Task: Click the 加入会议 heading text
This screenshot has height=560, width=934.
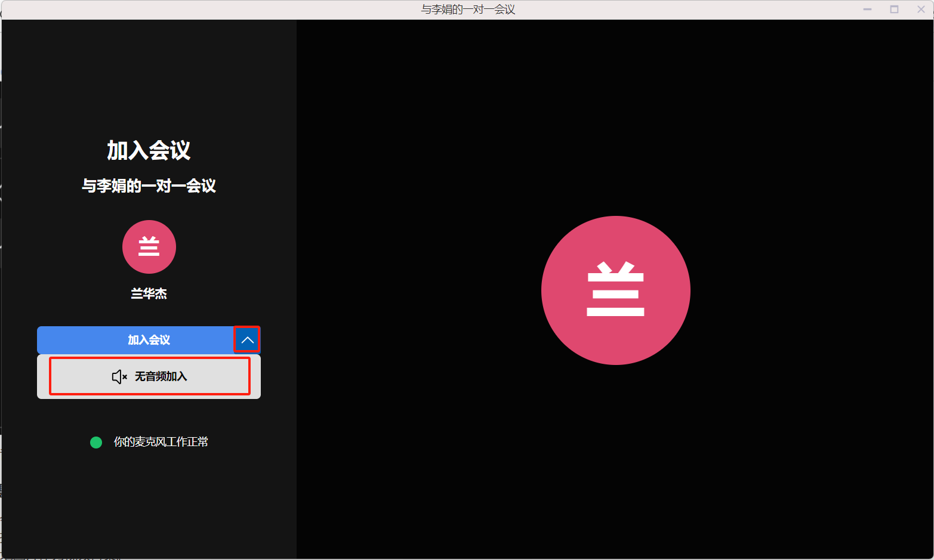Action: [x=149, y=150]
